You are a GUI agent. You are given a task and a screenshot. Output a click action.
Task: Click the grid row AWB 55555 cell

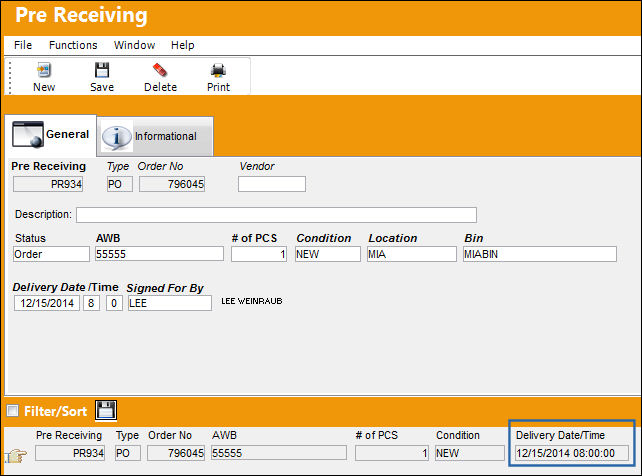point(279,453)
